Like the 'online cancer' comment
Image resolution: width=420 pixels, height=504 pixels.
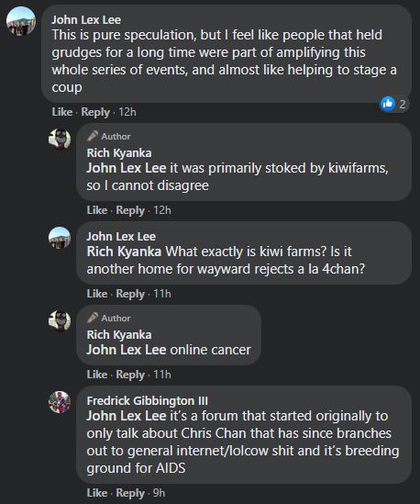96,375
